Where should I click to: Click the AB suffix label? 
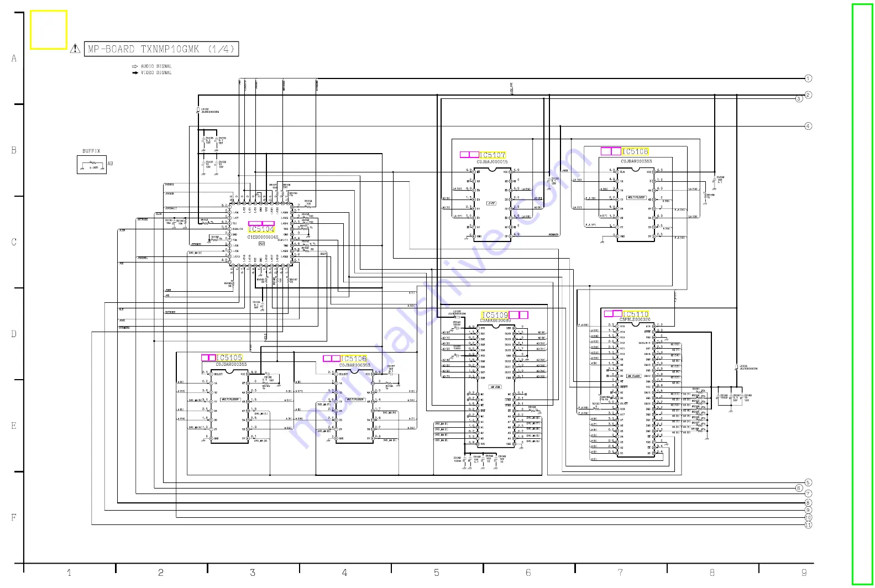(x=110, y=164)
